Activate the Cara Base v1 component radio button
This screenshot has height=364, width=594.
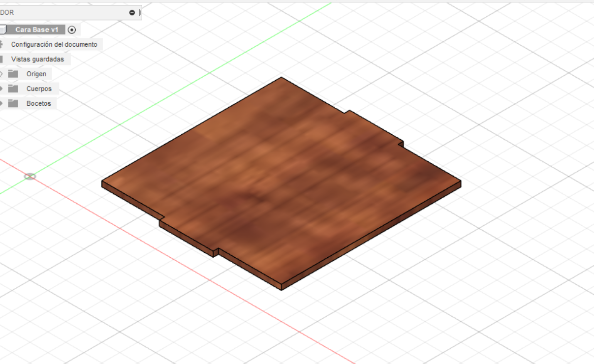(72, 30)
